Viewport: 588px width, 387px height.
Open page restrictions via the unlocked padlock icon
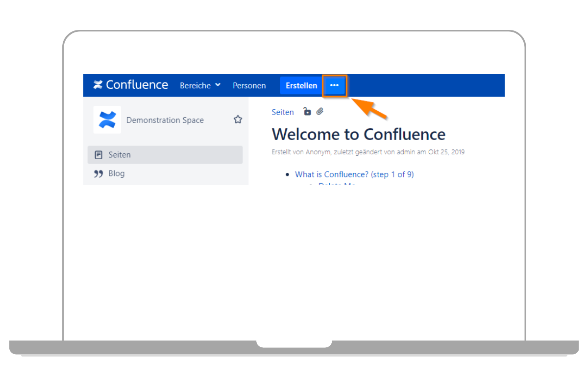click(307, 112)
